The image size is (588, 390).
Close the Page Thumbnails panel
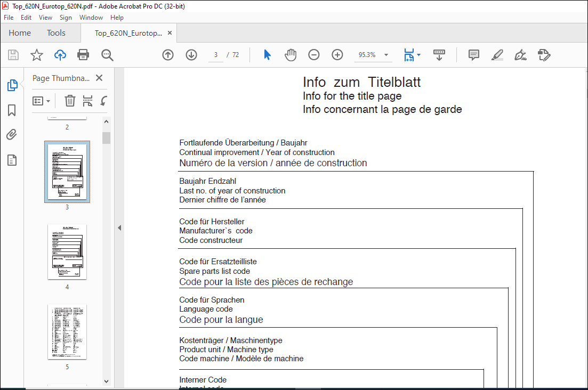tap(99, 78)
